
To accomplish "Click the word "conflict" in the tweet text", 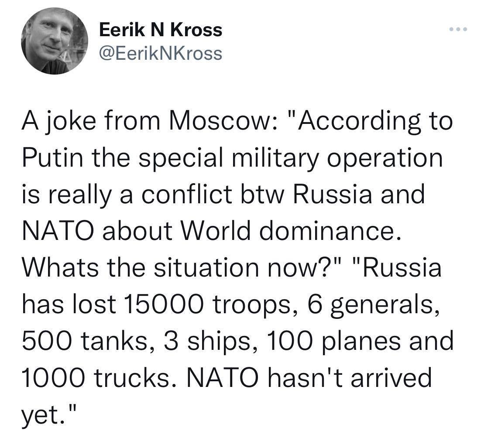I will pyautogui.click(x=186, y=194).
